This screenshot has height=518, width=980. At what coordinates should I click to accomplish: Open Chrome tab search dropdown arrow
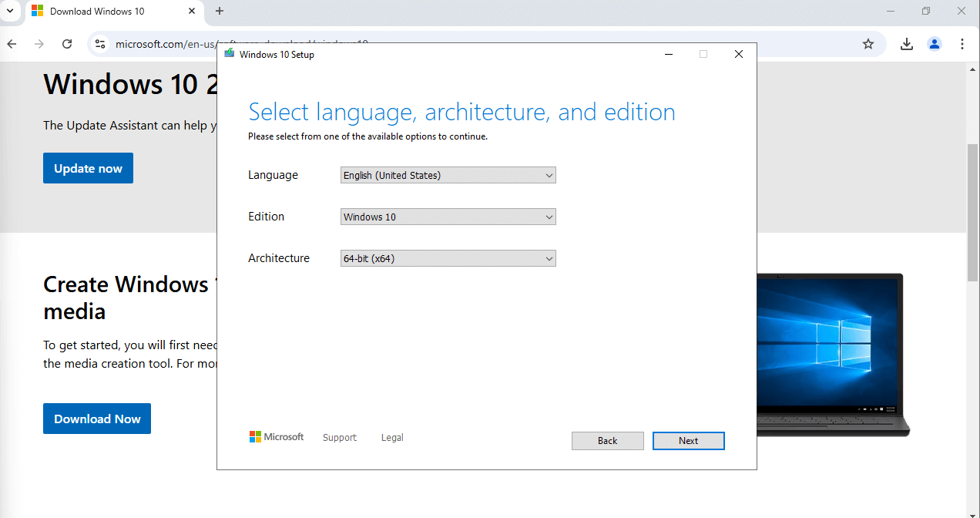pyautogui.click(x=10, y=11)
